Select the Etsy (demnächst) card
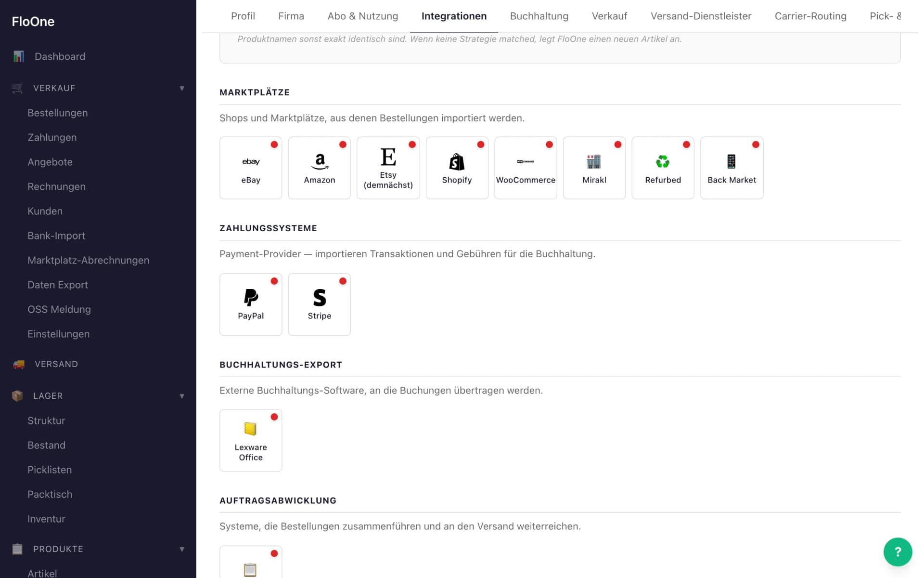The image size is (924, 578). pos(388,168)
